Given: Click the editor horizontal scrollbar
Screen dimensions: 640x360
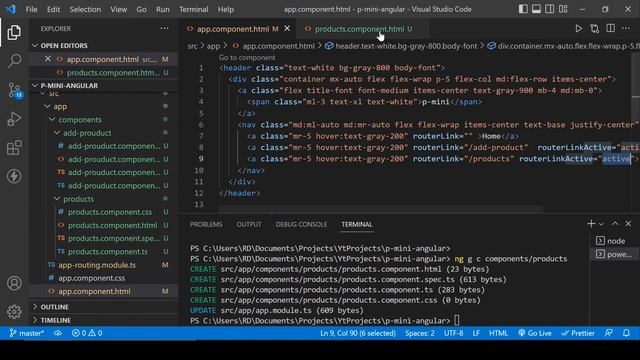Looking at the screenshot, I should click(380, 209).
